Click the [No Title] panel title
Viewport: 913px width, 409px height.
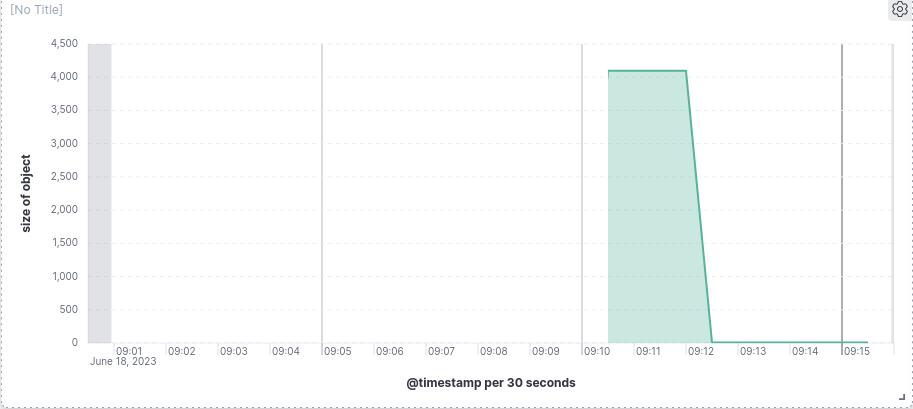click(36, 10)
